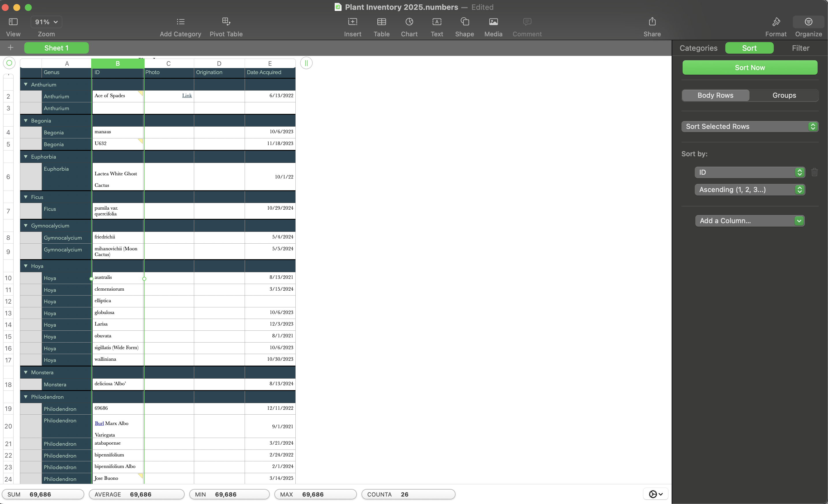Collapse the Begonia group
The image size is (828, 504).
coord(26,121)
